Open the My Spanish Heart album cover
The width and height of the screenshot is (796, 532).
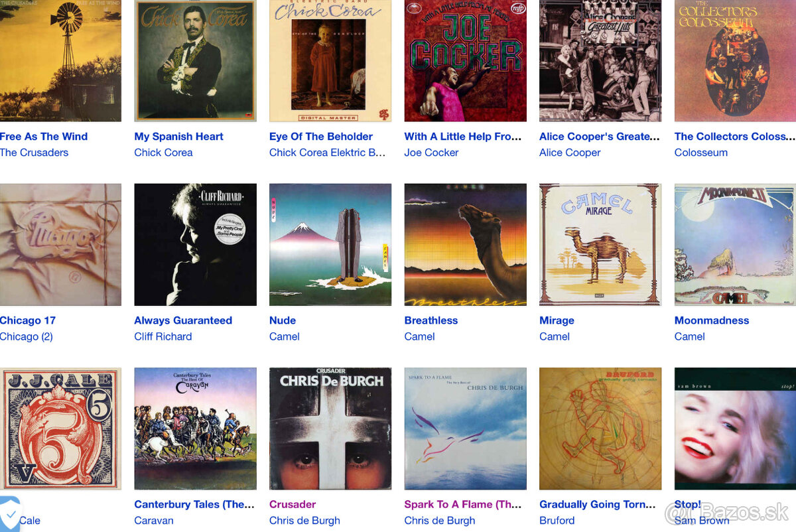195,61
